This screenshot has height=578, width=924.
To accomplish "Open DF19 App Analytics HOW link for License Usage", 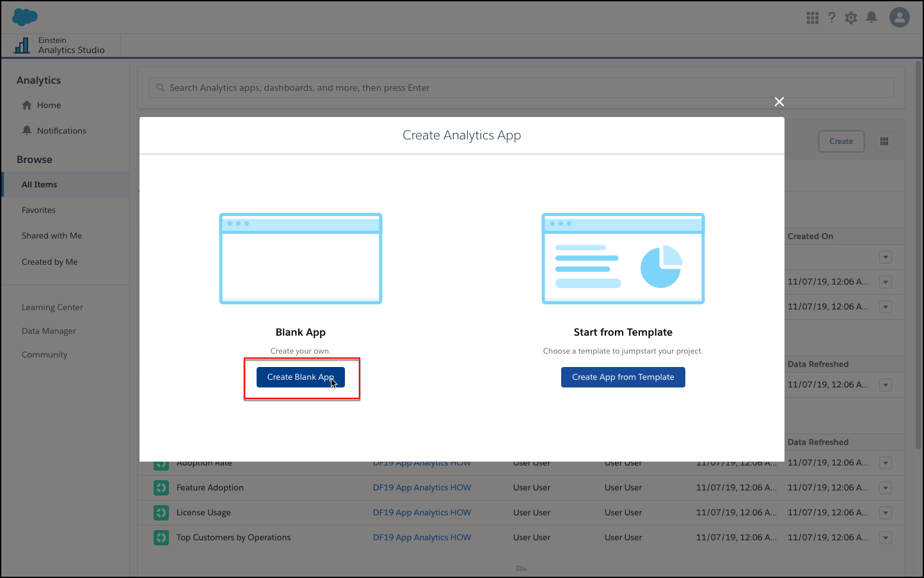I will [422, 512].
